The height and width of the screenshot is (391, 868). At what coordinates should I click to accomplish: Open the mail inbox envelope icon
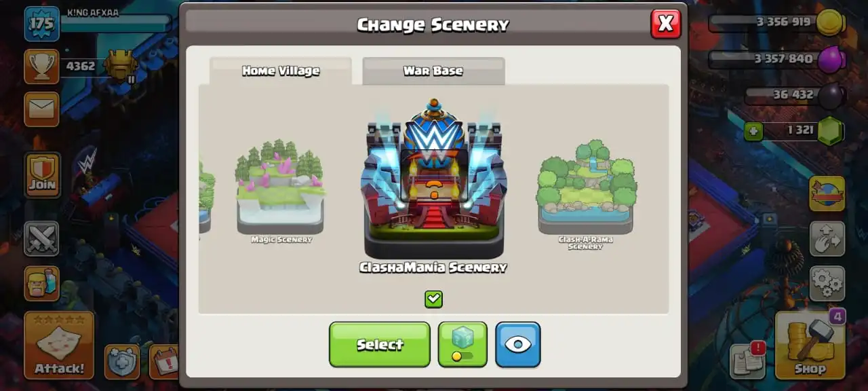[x=42, y=109]
